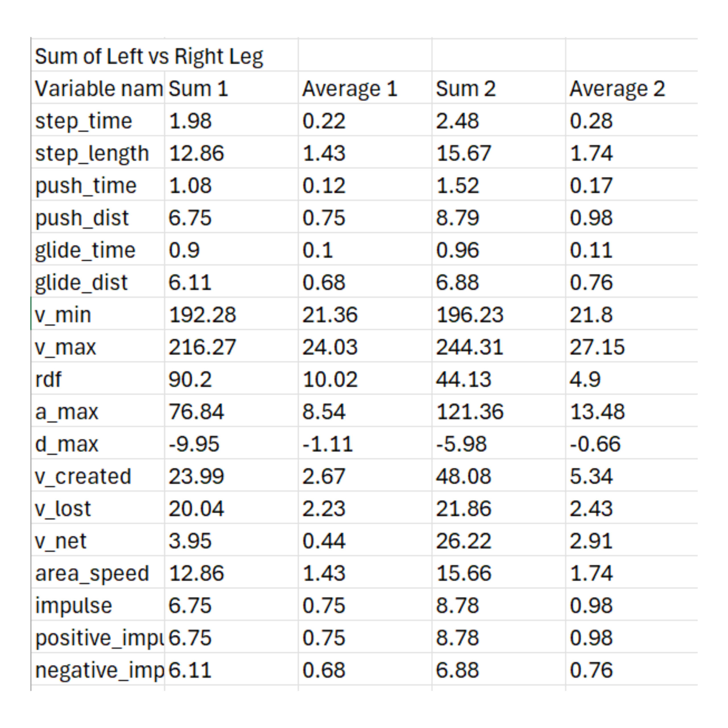This screenshot has height=728, width=728.
Task: Click the impulse row label cell
Action: point(74,605)
